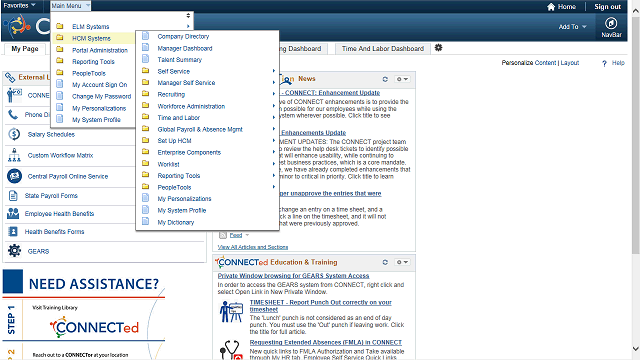Screen dimensions: 640x360
Task: Refresh the CONNECTed Education & Training pagelet
Action: [x=385, y=262]
